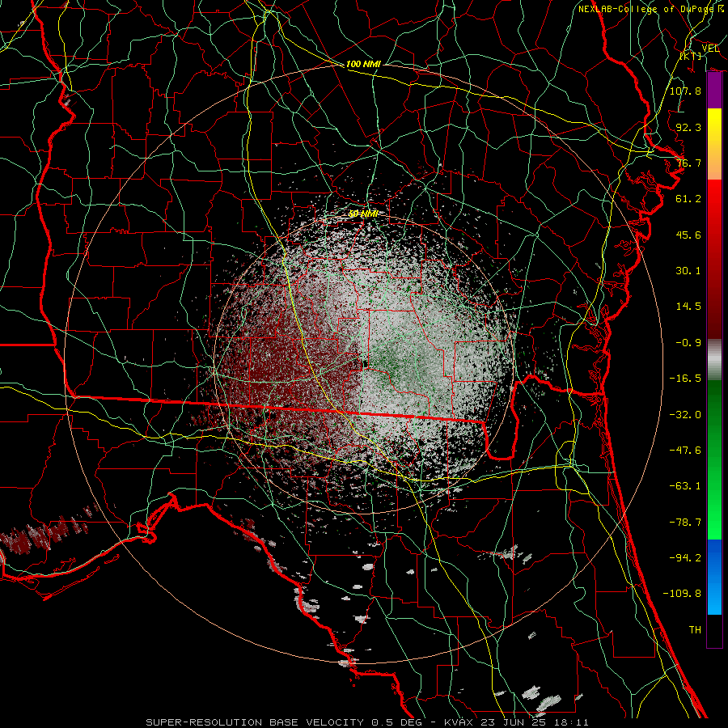Screen dimensions: 728x728
Task: Select the -32.0 legend value
Action: (x=685, y=415)
